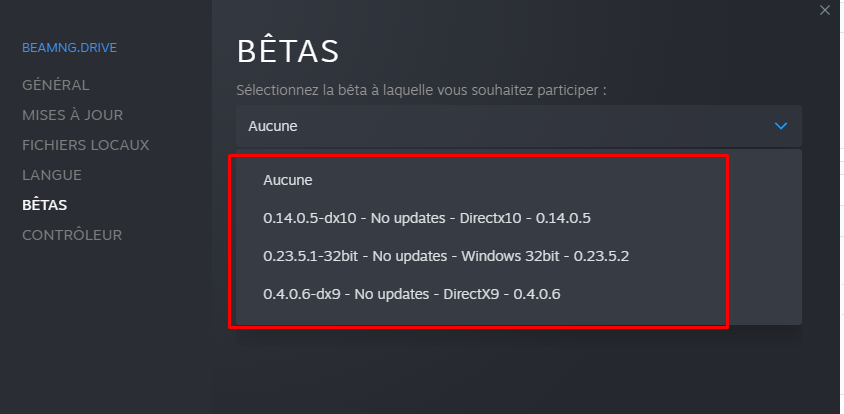This screenshot has width=844, height=414.
Task: Choose the 0.14.0.5-dx10 Directx10 beta
Action: [x=427, y=218]
